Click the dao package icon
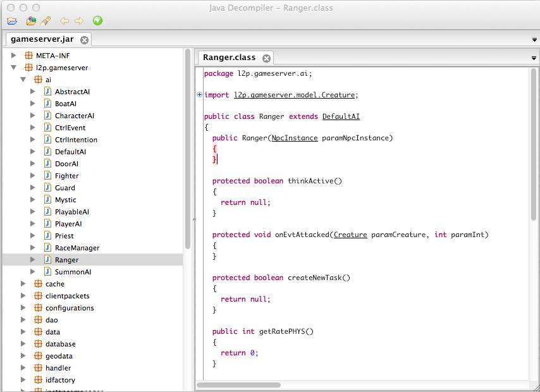The height and width of the screenshot is (392, 540). click(x=38, y=320)
